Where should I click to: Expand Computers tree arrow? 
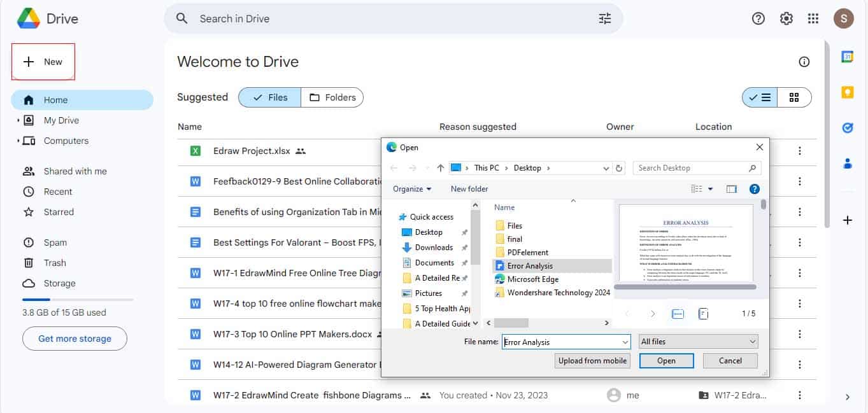[x=18, y=141]
